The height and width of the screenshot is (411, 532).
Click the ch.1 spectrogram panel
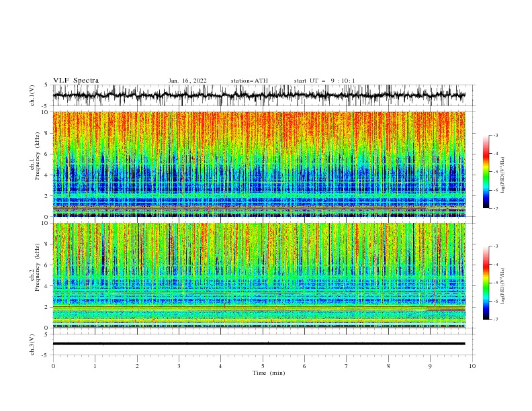(x=259, y=164)
